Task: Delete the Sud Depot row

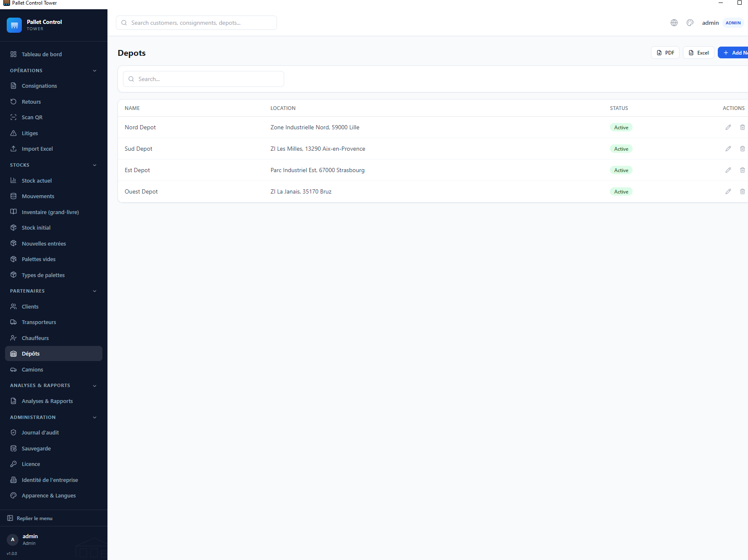Action: point(743,149)
